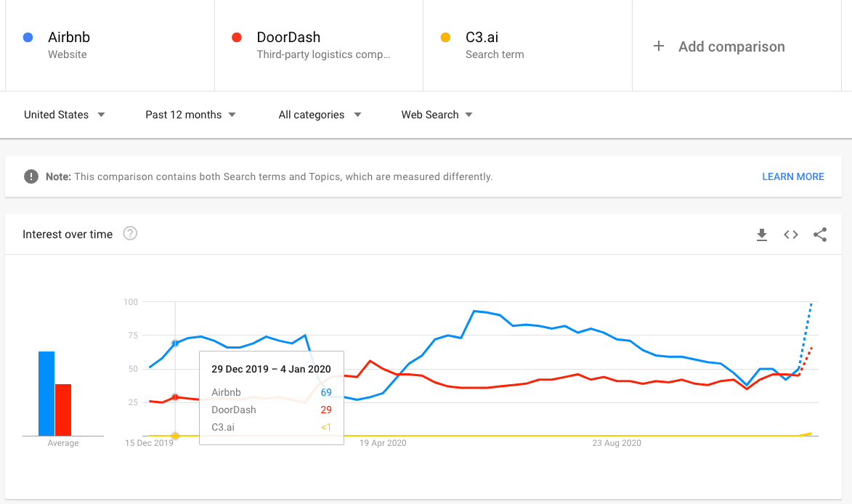The width and height of the screenshot is (852, 504).
Task: Click the plus icon for Add comparison
Action: coord(659,46)
